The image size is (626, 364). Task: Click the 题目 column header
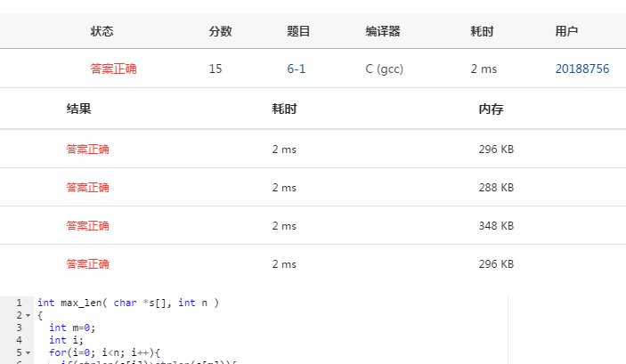(x=298, y=31)
